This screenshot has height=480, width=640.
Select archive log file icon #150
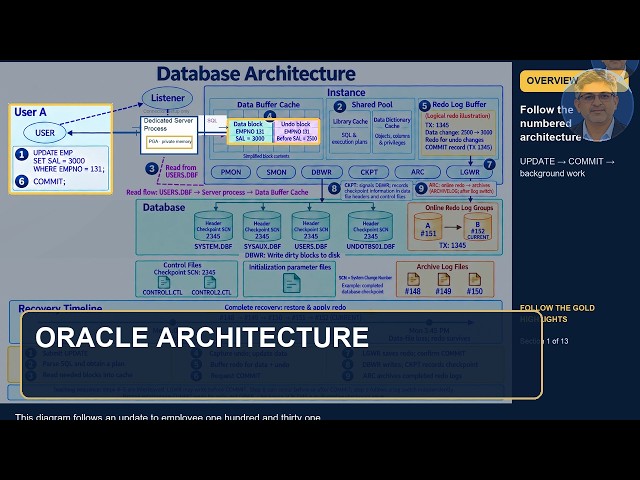pyautogui.click(x=474, y=280)
